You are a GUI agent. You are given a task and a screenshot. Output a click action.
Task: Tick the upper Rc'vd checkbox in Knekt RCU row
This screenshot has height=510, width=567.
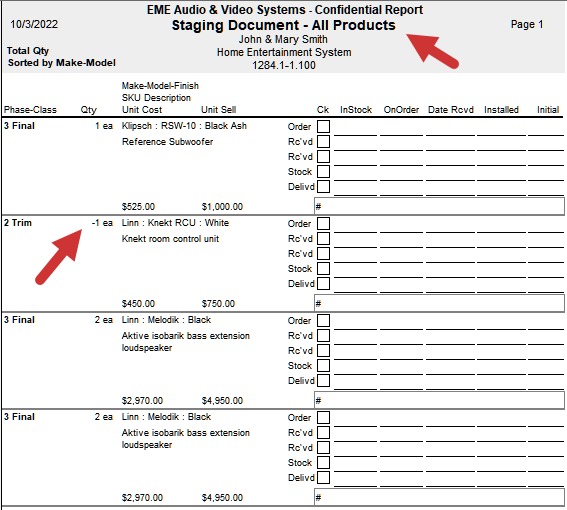coord(323,238)
